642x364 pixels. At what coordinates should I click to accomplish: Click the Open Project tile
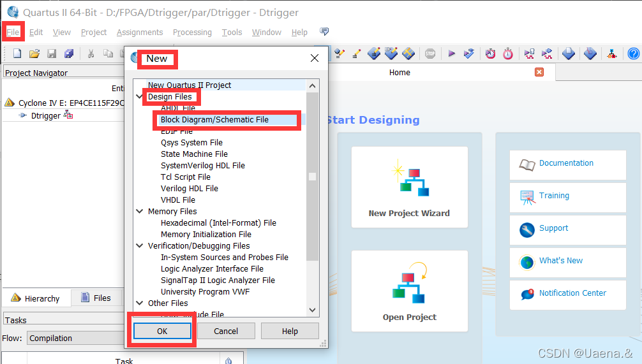tap(410, 291)
